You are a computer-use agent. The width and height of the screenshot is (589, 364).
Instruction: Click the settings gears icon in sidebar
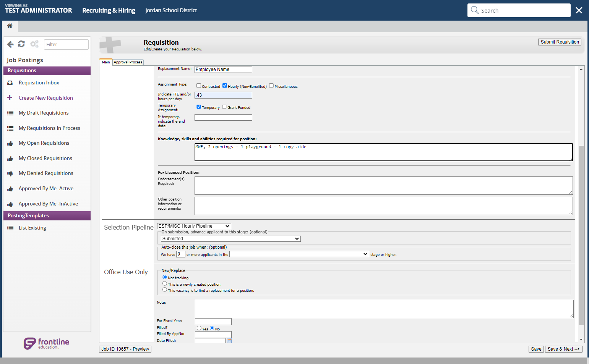coord(34,44)
